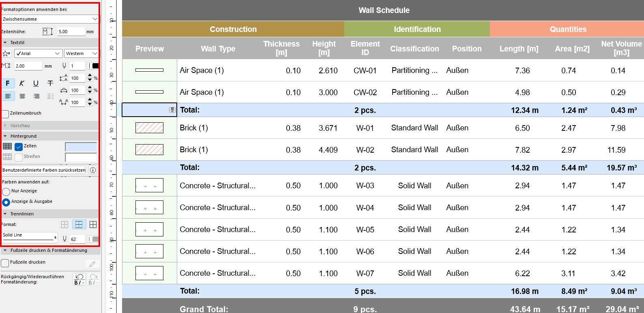Apply underline text formatting
This screenshot has height=313, width=644.
pyautogui.click(x=36, y=83)
